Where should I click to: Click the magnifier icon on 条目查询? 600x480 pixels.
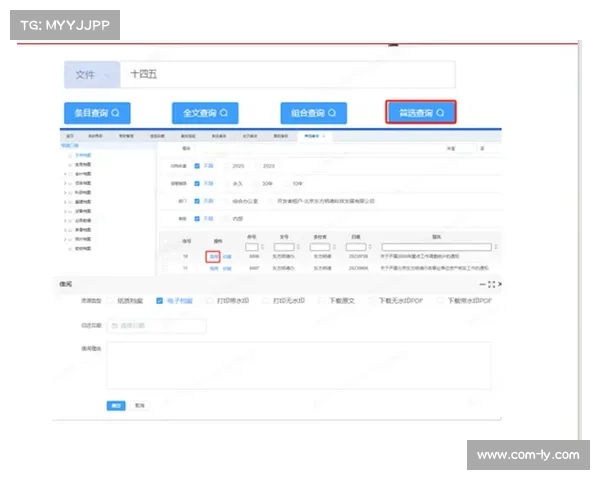point(115,113)
